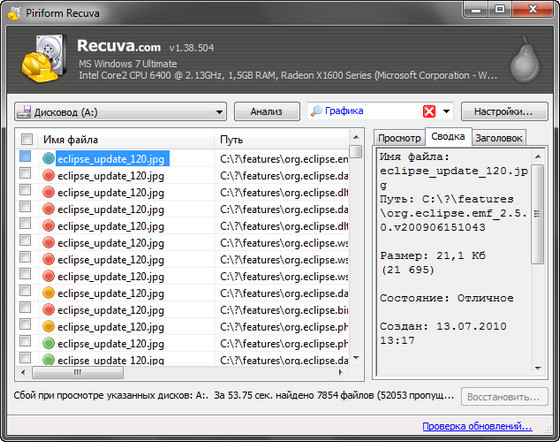
Task: Click the floppy drive icon in drive selector
Action: (24, 112)
